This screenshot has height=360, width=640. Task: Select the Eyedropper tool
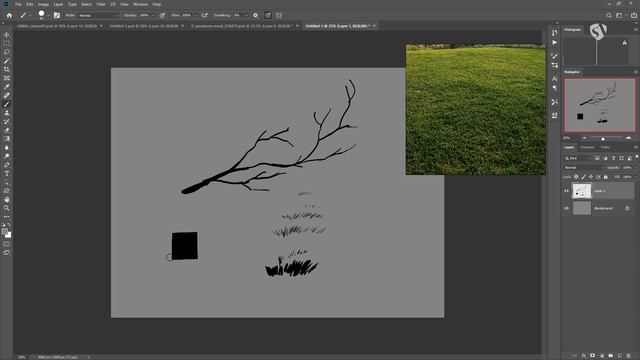coord(7,87)
